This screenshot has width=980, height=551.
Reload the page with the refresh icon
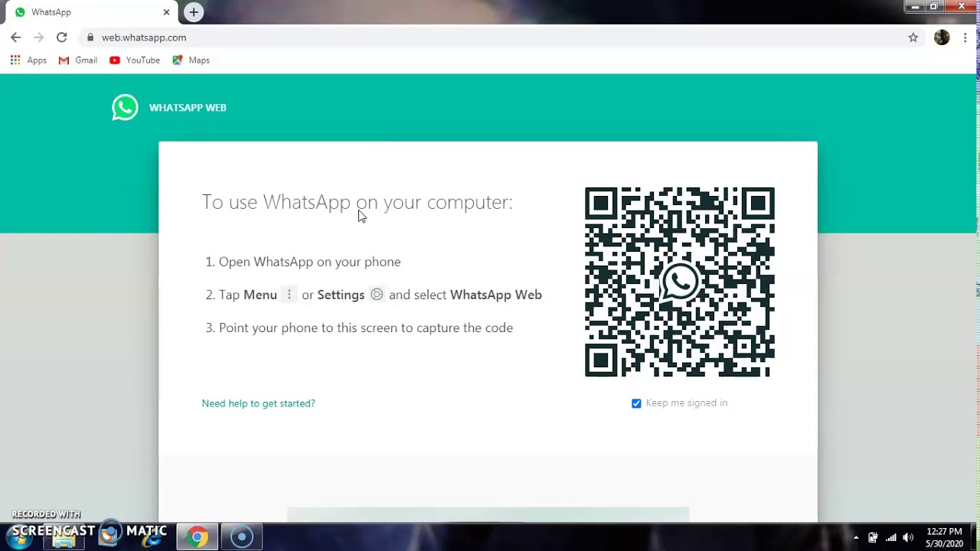point(62,37)
